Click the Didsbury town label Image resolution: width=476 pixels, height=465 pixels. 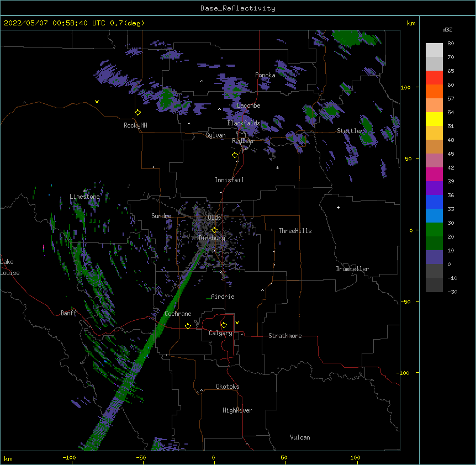(212, 238)
